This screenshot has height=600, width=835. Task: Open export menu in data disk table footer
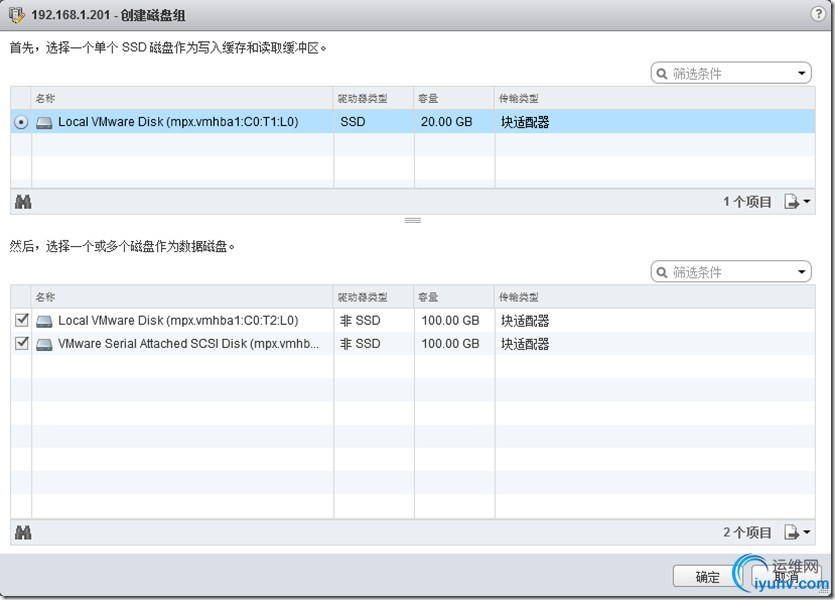point(797,532)
